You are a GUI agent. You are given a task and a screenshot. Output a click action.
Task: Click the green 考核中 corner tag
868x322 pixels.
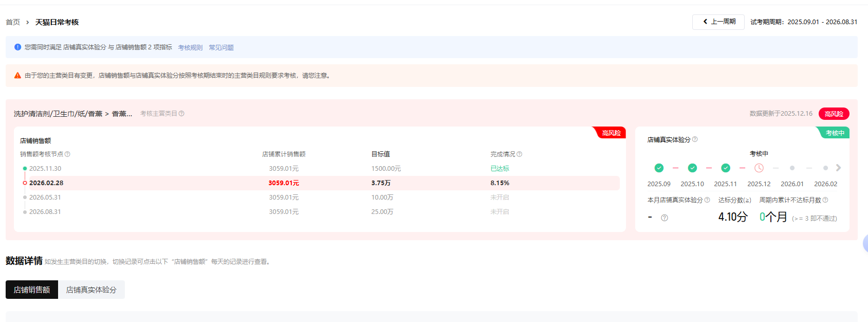point(835,133)
